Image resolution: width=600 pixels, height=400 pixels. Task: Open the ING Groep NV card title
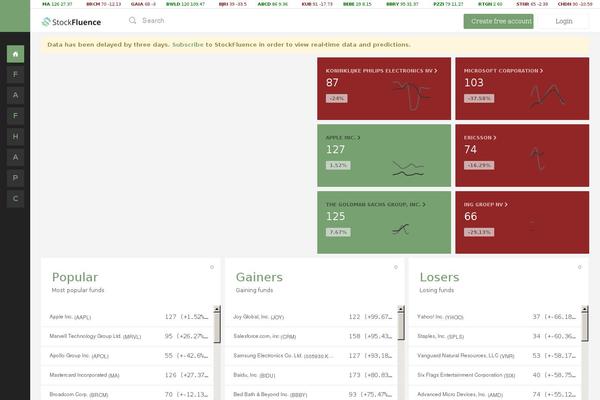click(x=483, y=204)
